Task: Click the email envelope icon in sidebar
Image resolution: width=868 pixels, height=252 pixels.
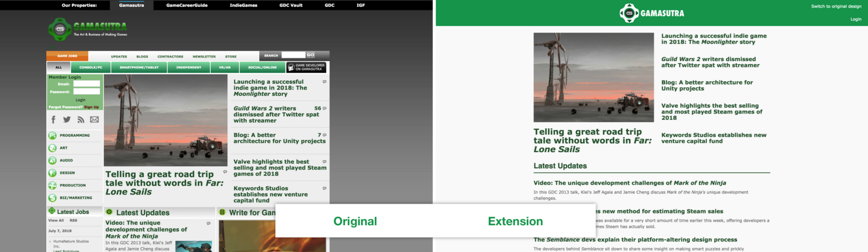Action: pos(94,120)
